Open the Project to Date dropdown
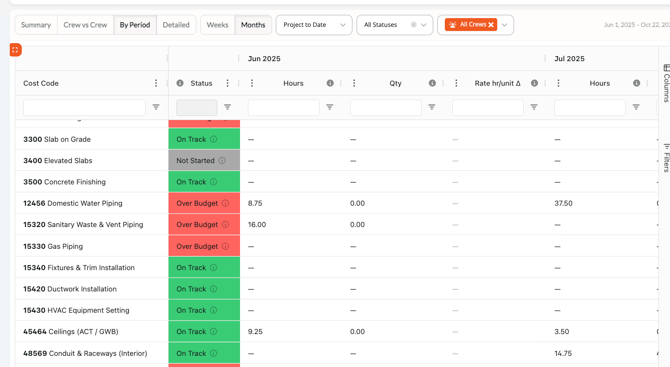The height and width of the screenshot is (367, 670). 314,25
